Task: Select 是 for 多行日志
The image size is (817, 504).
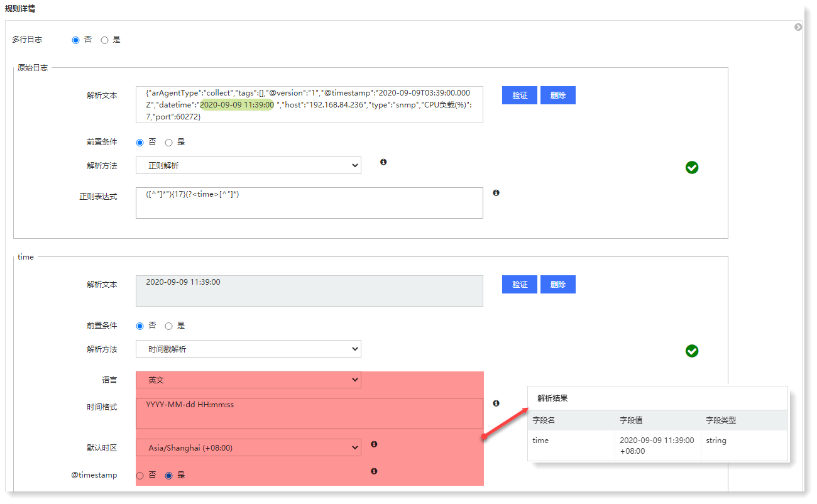Action: point(105,40)
